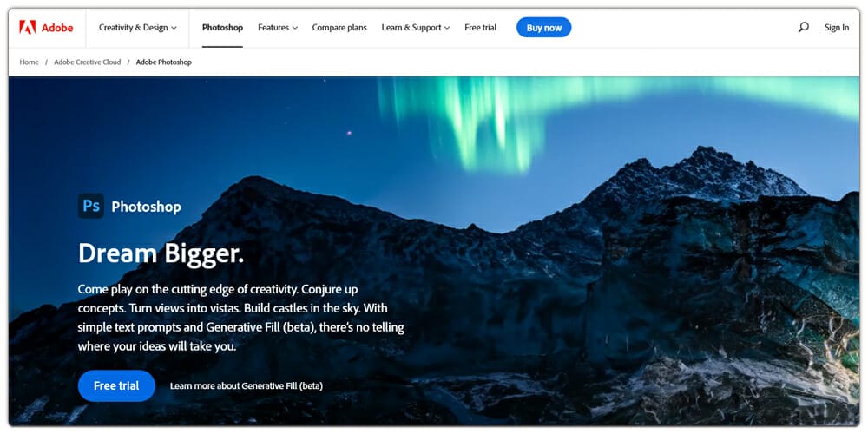
Task: Click Free trial in the top navigation
Action: click(x=481, y=27)
